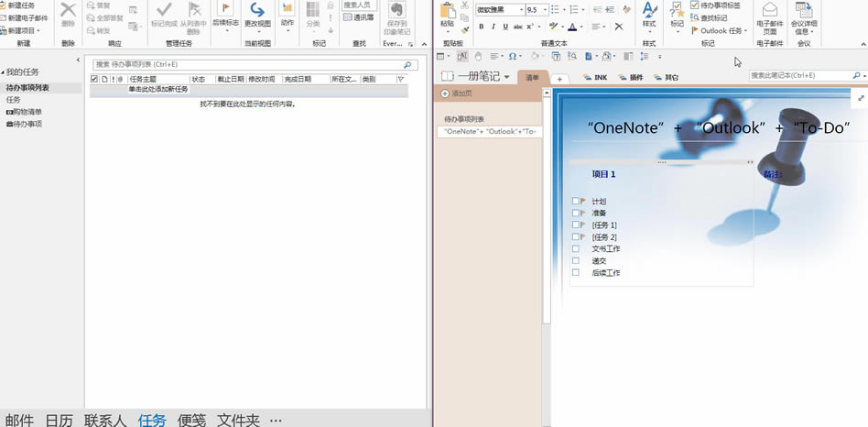Image resolution: width=868 pixels, height=427 pixels.
Task: Click Forward in Outlook's Respond group
Action: pos(99,30)
